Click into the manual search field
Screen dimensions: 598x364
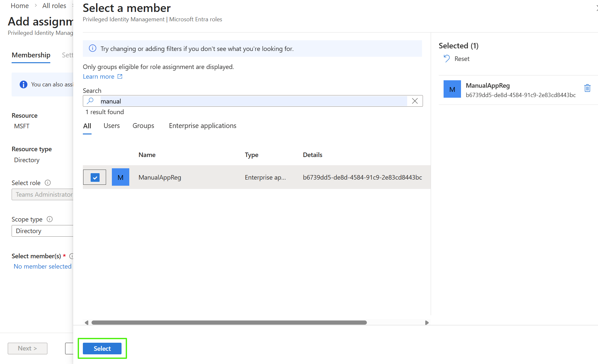coord(251,101)
